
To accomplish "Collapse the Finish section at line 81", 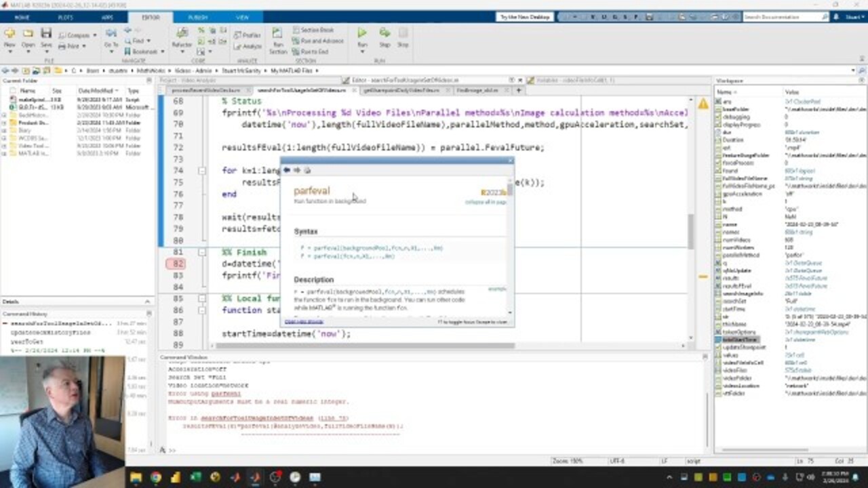I will click(x=202, y=252).
